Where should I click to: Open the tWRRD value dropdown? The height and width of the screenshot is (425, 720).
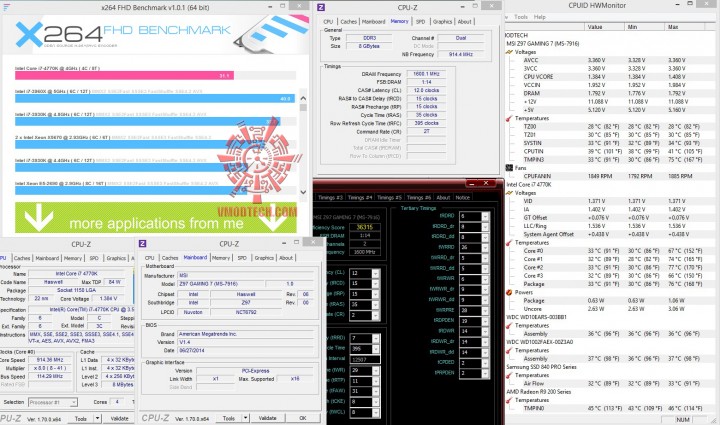click(485, 248)
